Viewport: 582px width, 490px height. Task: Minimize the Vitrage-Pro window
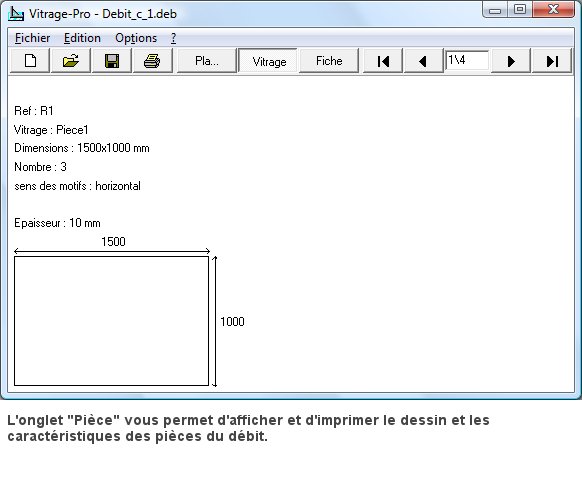495,10
